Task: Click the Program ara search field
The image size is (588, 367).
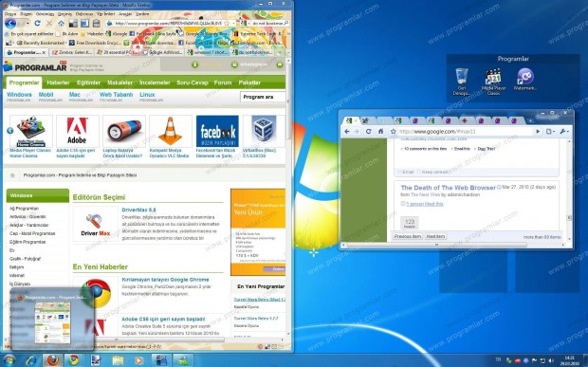Action: click(263, 97)
